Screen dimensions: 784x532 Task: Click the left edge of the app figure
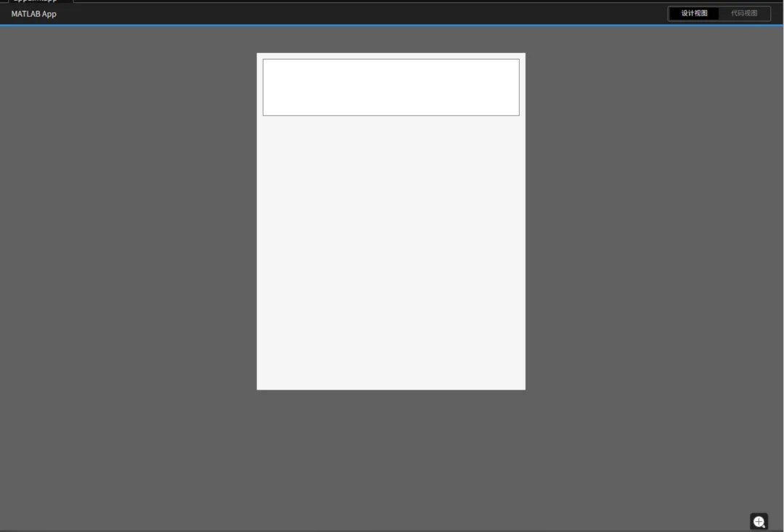tap(258, 221)
